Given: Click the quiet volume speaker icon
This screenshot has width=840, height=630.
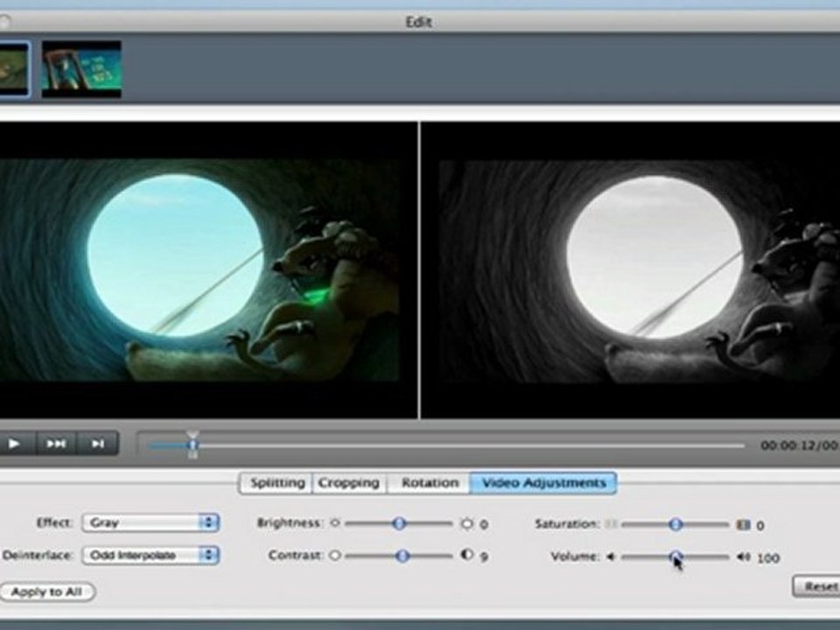Looking at the screenshot, I should click(610, 557).
